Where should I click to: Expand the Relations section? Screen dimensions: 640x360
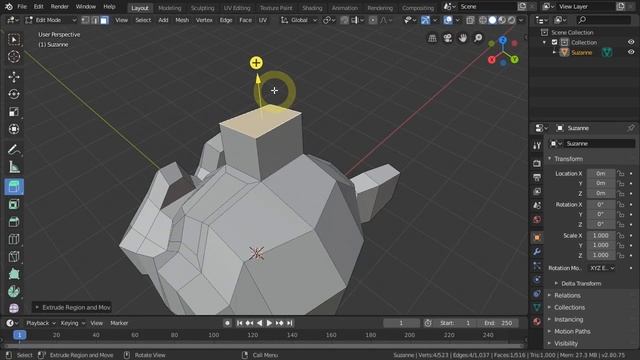(x=567, y=295)
